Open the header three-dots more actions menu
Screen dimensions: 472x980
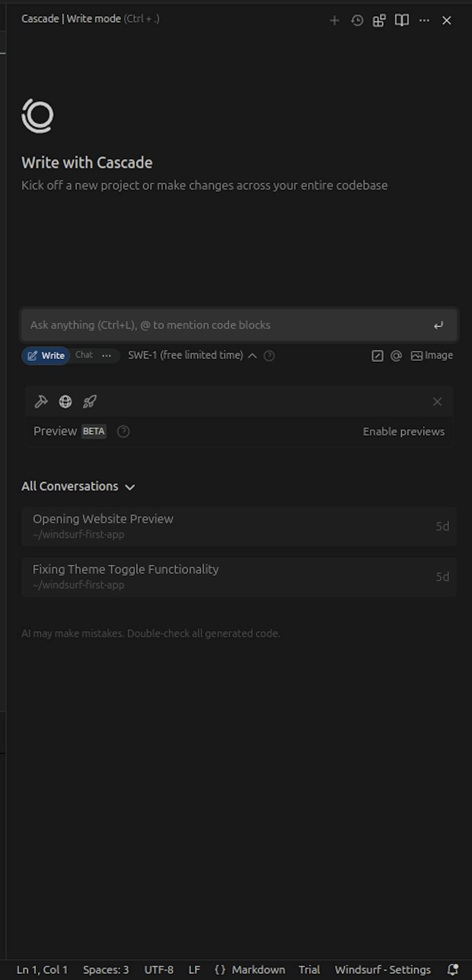(x=424, y=21)
